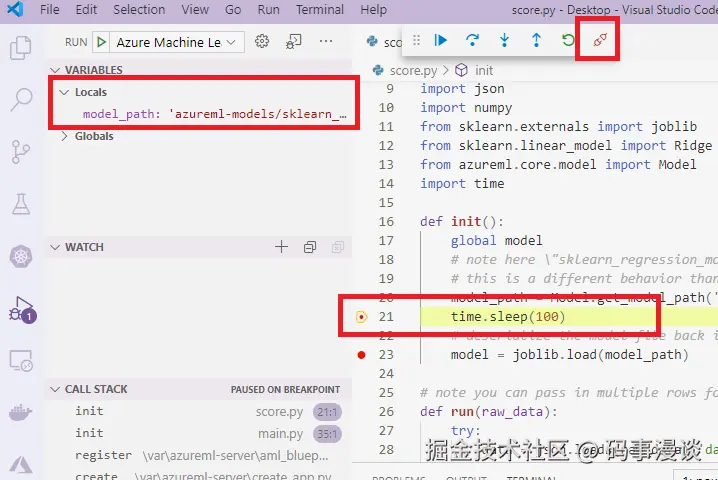
Task: Open the Run menu
Action: click(268, 9)
